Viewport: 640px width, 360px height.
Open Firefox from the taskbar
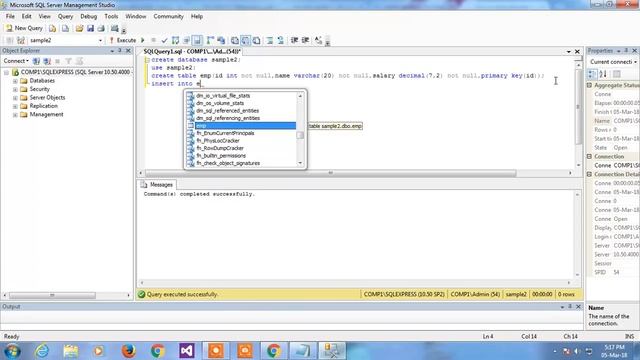(129, 351)
